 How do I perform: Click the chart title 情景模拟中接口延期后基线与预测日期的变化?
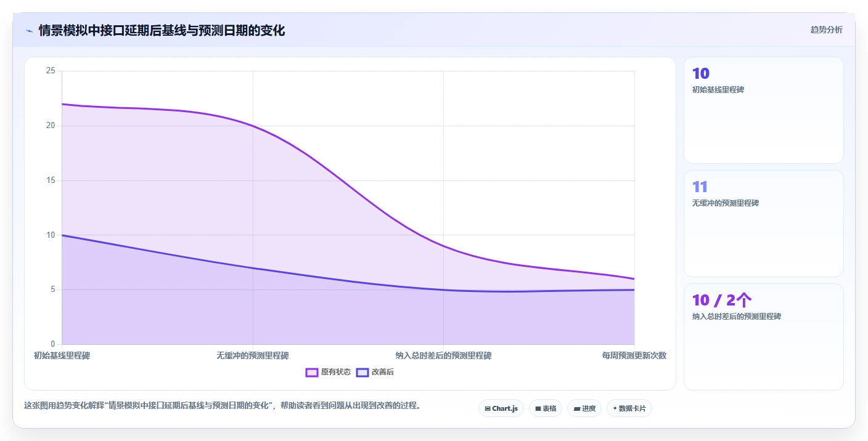(x=162, y=30)
